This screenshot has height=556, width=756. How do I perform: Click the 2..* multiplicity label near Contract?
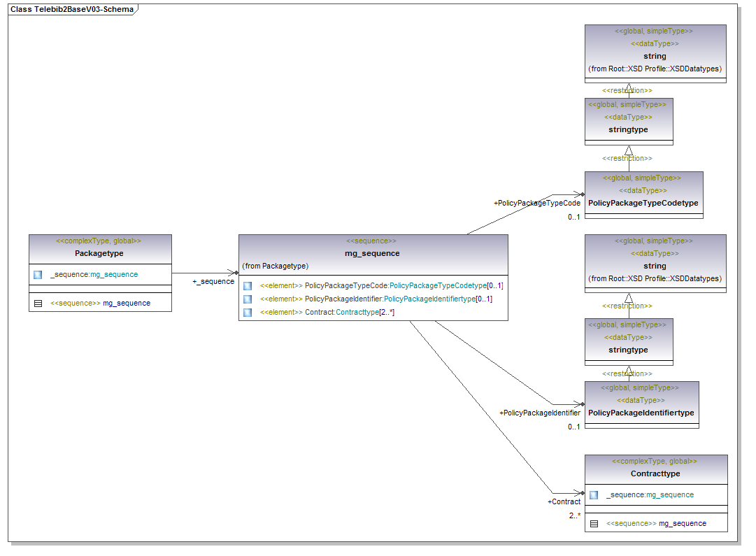[x=574, y=515]
